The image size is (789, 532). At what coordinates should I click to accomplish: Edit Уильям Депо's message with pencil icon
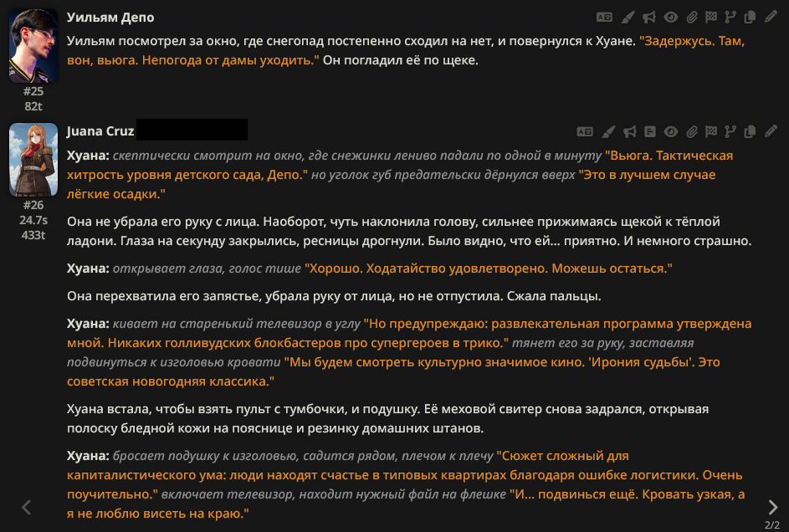[x=771, y=17]
